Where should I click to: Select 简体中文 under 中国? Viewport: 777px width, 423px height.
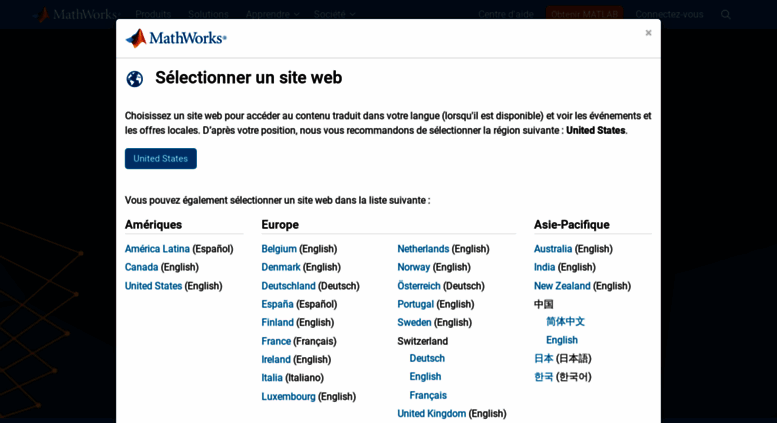pos(565,321)
